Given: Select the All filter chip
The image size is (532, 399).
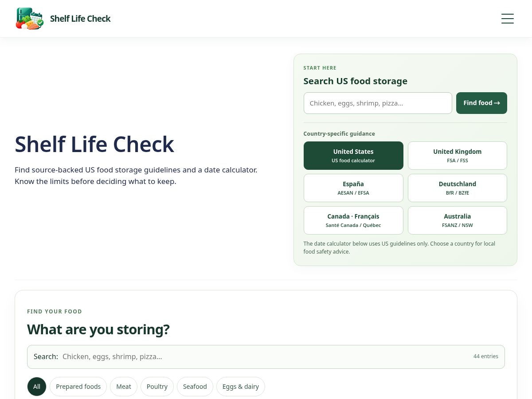Looking at the screenshot, I should 37,387.
